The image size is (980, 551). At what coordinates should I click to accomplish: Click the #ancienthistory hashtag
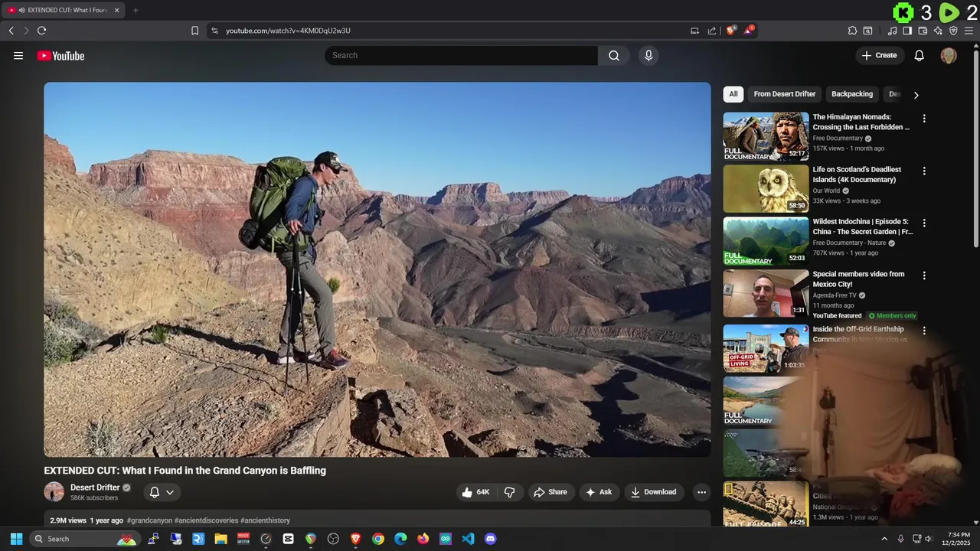(265, 520)
